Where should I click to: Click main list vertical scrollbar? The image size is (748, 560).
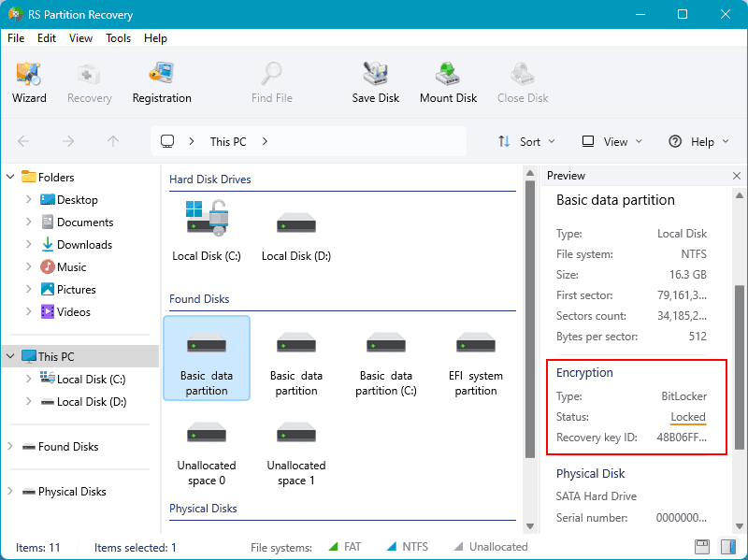(530, 319)
